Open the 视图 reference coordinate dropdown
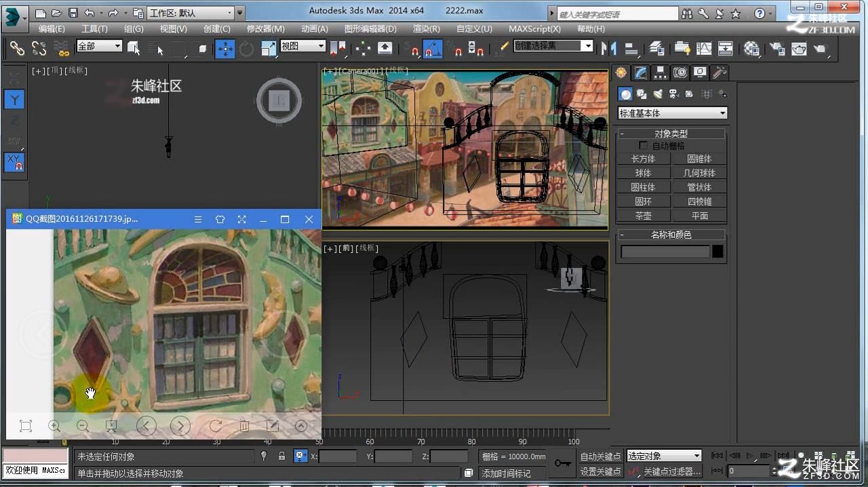 (x=303, y=46)
